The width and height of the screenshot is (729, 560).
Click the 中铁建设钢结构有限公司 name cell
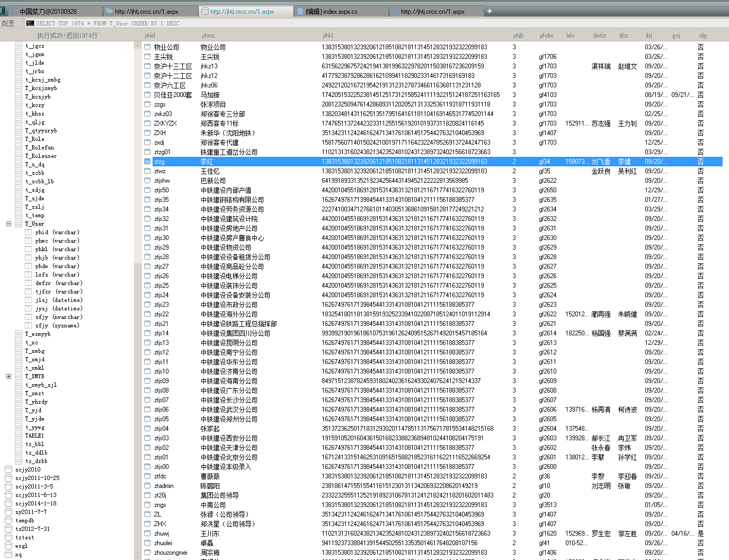[232, 200]
